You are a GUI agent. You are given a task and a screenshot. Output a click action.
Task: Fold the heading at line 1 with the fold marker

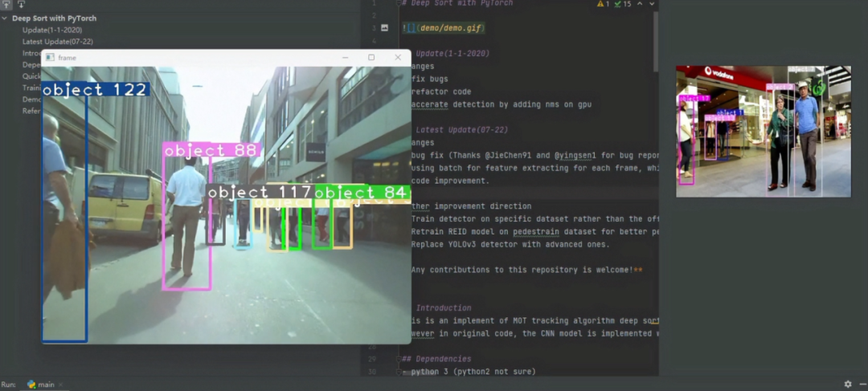click(x=399, y=3)
